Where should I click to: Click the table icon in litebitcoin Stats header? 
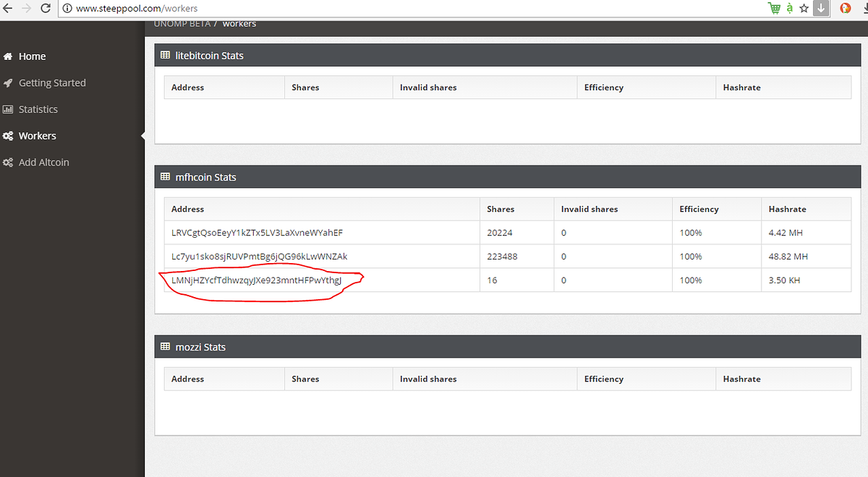166,56
